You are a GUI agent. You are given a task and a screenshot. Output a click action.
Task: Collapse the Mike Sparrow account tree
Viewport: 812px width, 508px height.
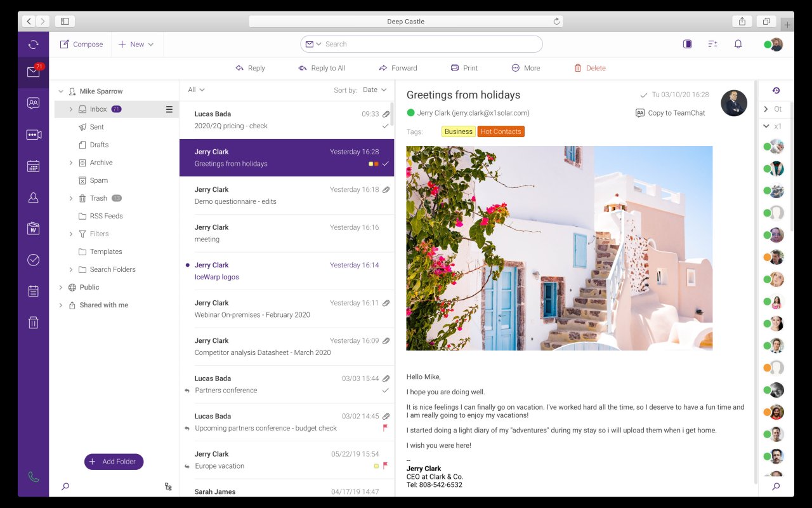(x=61, y=91)
